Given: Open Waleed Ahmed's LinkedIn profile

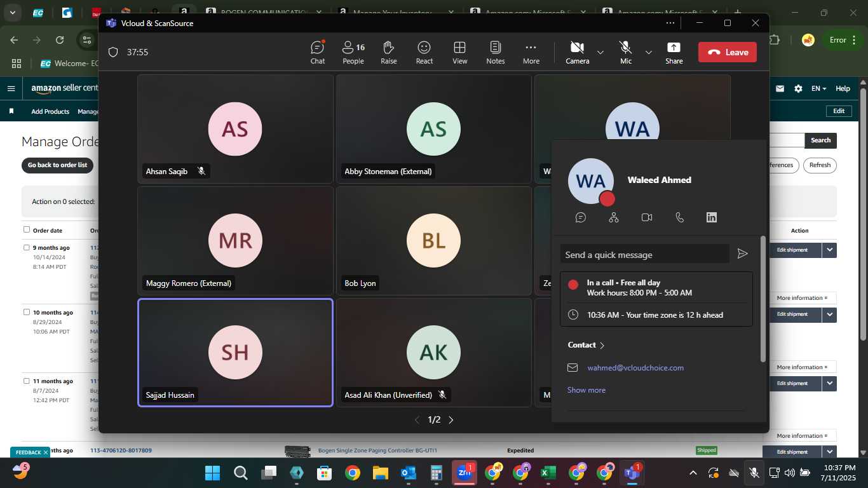Looking at the screenshot, I should point(712,217).
